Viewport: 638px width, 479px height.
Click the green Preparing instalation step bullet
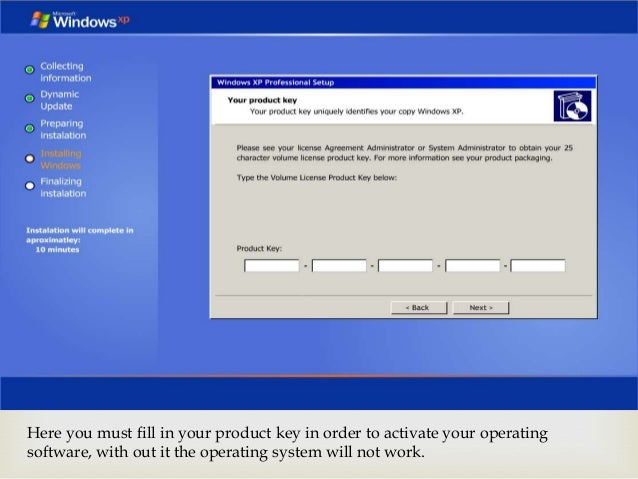coord(29,128)
